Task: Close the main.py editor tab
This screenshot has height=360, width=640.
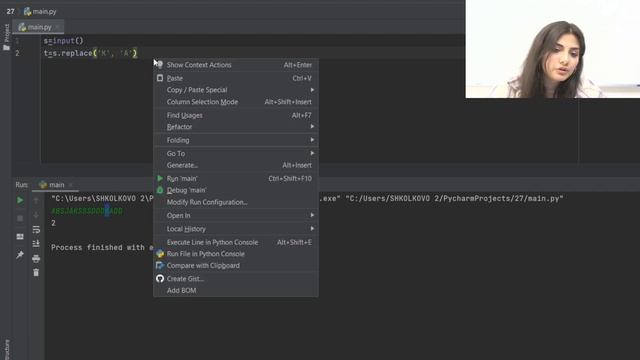Action: click(x=58, y=27)
